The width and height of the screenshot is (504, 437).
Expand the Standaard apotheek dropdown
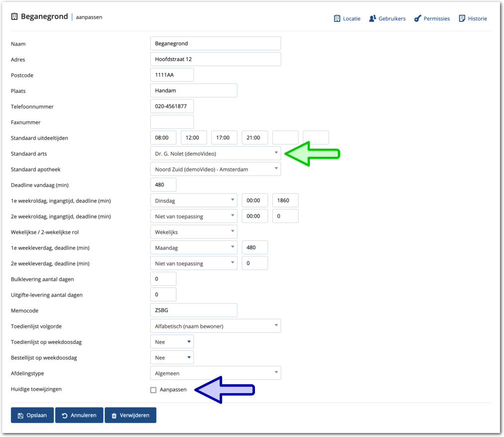pyautogui.click(x=215, y=169)
